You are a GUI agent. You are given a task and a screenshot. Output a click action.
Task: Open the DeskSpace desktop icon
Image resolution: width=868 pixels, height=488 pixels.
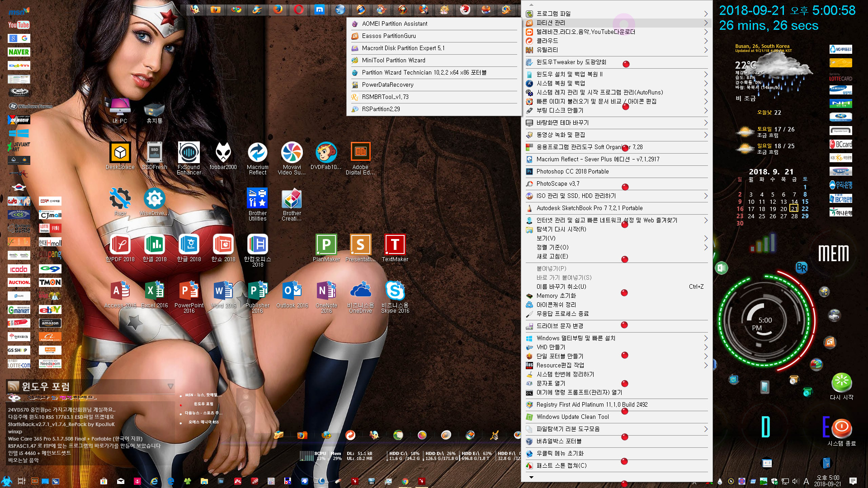click(x=120, y=156)
